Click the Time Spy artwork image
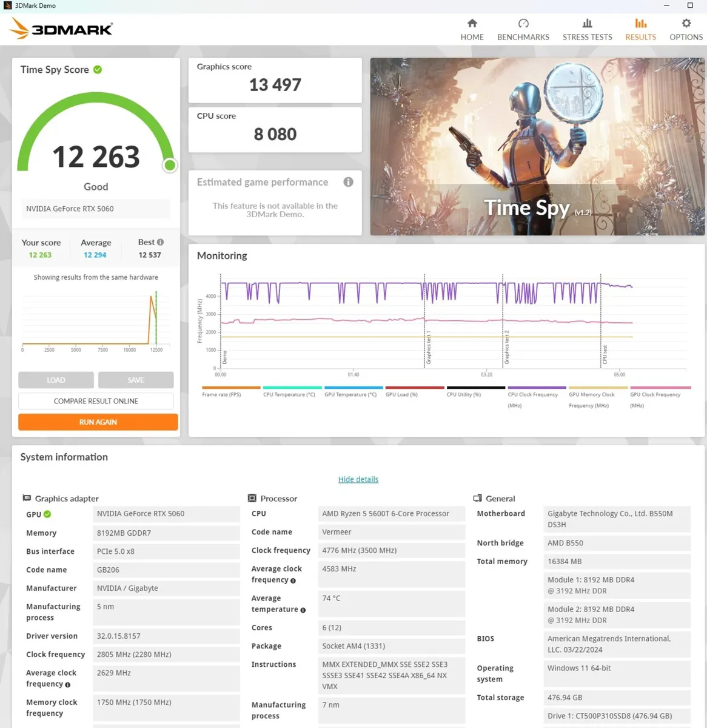Image resolution: width=707 pixels, height=728 pixels. pyautogui.click(x=537, y=146)
